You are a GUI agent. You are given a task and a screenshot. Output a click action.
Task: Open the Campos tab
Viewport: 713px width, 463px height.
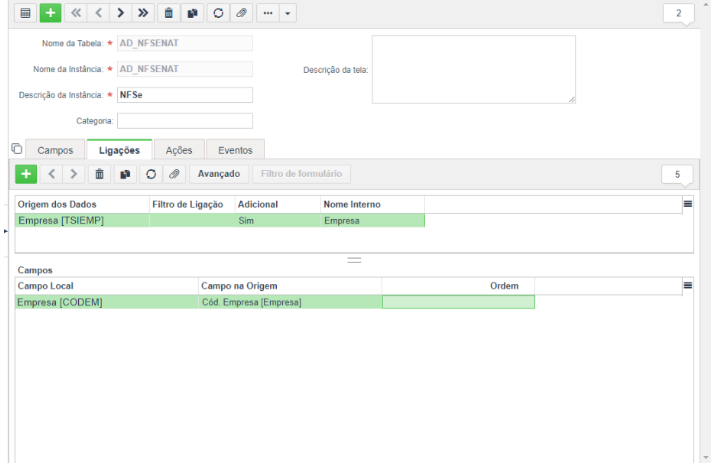[55, 150]
